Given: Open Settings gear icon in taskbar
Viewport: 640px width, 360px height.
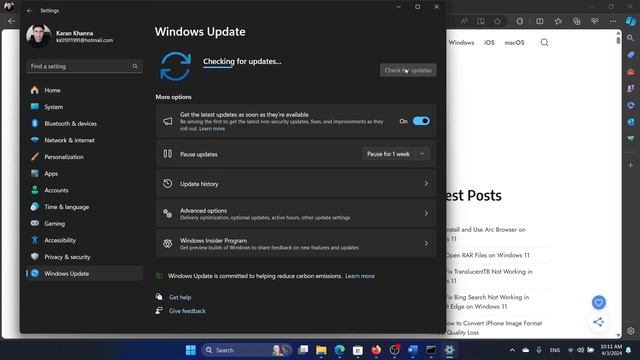Looking at the screenshot, I should (x=449, y=350).
